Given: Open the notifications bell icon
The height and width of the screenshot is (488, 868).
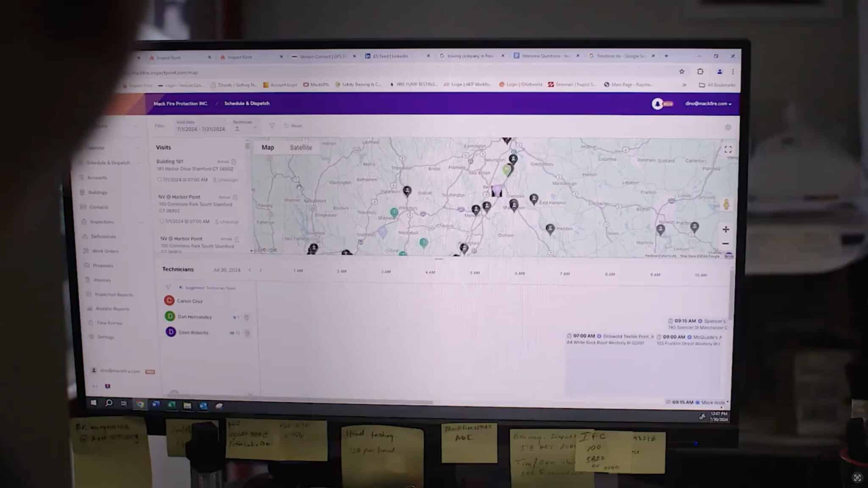Looking at the screenshot, I should (x=657, y=104).
